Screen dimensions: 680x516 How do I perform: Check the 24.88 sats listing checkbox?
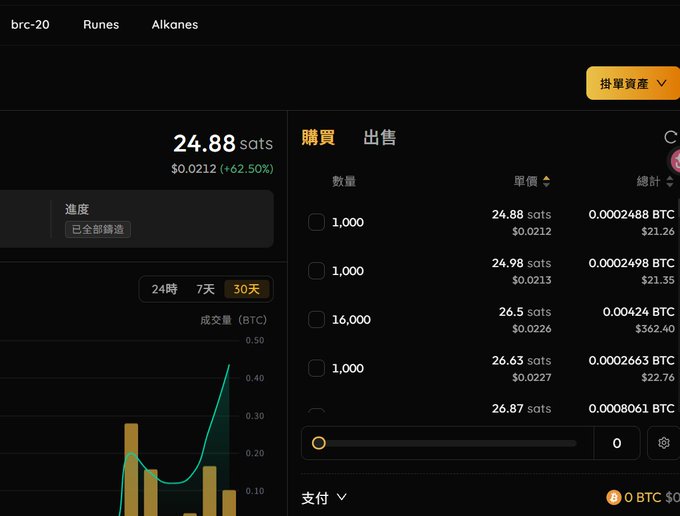pyautogui.click(x=316, y=222)
